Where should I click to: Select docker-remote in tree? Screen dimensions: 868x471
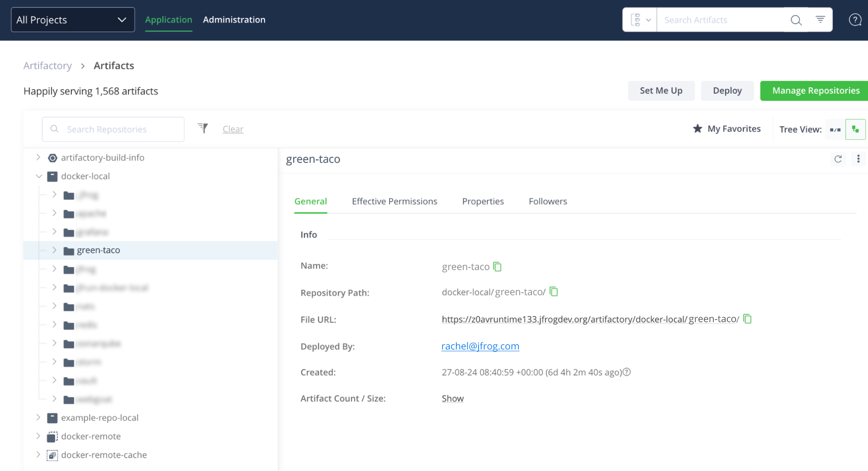tap(91, 436)
